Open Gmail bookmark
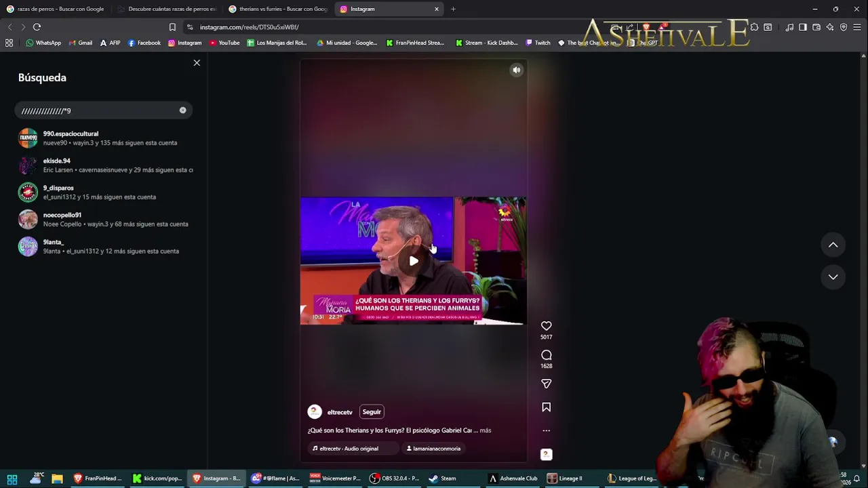This screenshot has height=488, width=868. [x=81, y=43]
